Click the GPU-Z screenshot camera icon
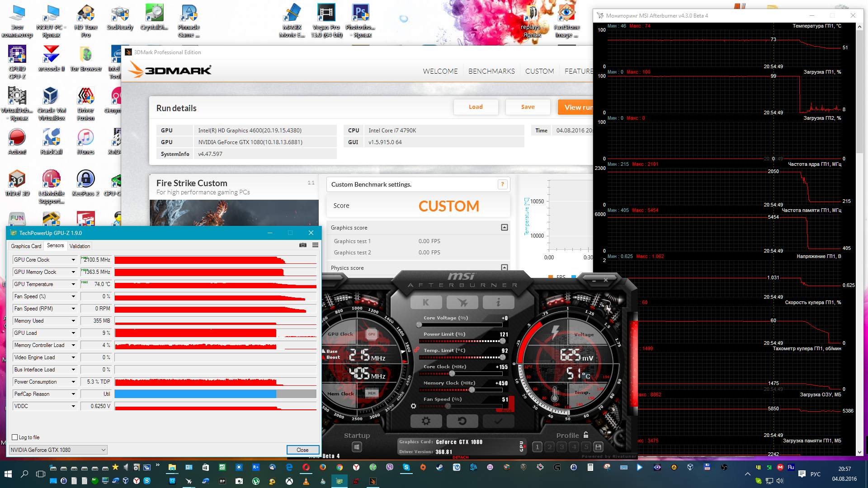The width and height of the screenshot is (868, 488). pos(303,245)
